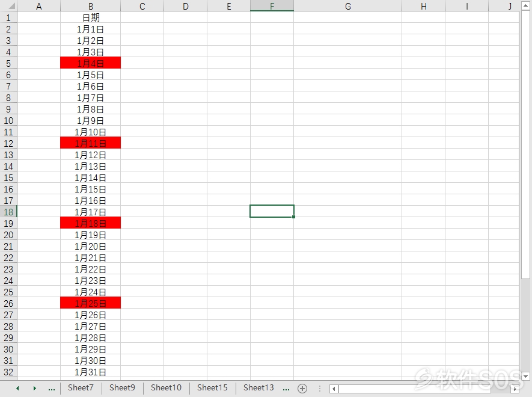
Task: Open the Sheet10 tab
Action: click(x=166, y=387)
